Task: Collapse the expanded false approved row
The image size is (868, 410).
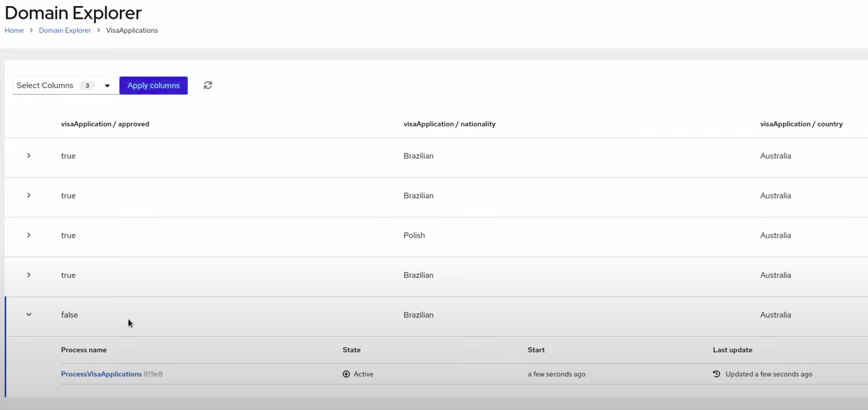Action: 28,315
